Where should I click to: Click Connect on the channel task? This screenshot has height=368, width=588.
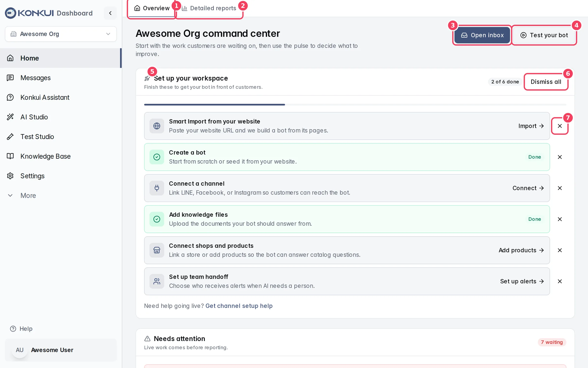[x=528, y=188]
